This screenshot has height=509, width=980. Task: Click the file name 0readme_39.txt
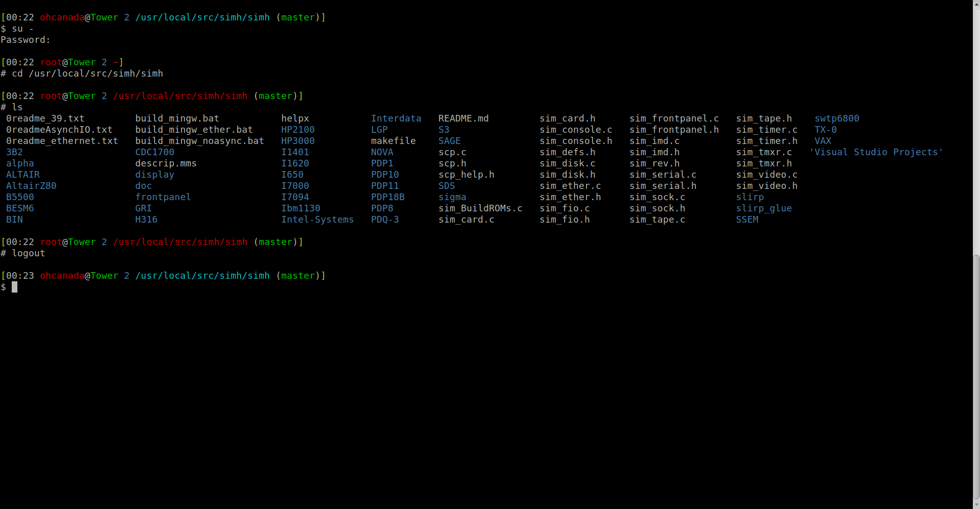pyautogui.click(x=45, y=118)
